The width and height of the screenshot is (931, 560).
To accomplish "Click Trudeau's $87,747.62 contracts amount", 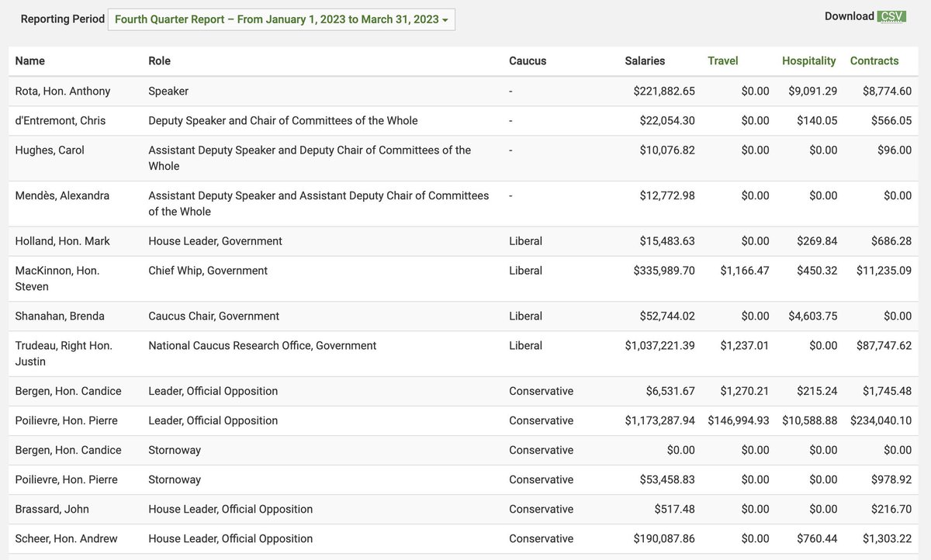I will click(x=881, y=346).
